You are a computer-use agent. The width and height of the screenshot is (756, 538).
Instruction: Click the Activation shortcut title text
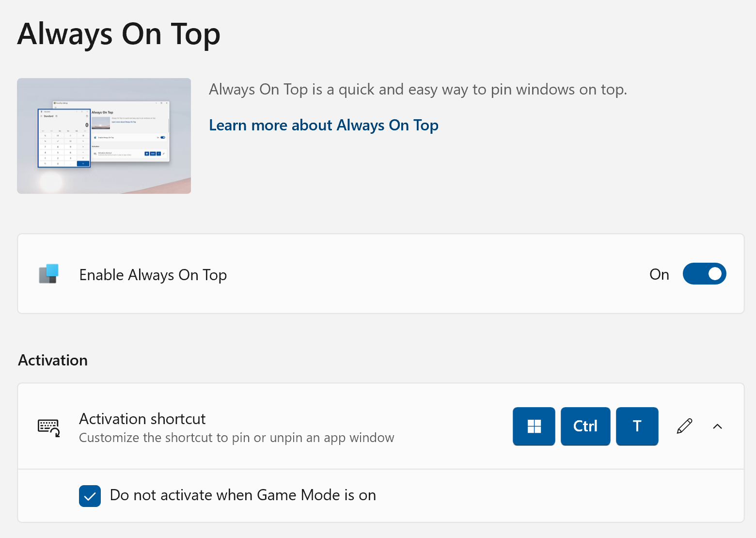point(142,419)
